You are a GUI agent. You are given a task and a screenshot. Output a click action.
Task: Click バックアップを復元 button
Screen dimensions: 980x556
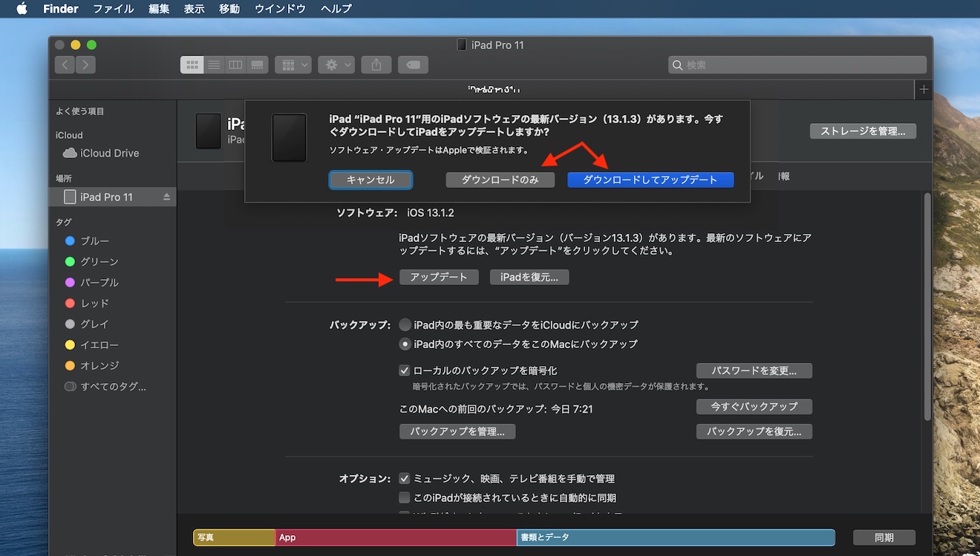pyautogui.click(x=754, y=431)
